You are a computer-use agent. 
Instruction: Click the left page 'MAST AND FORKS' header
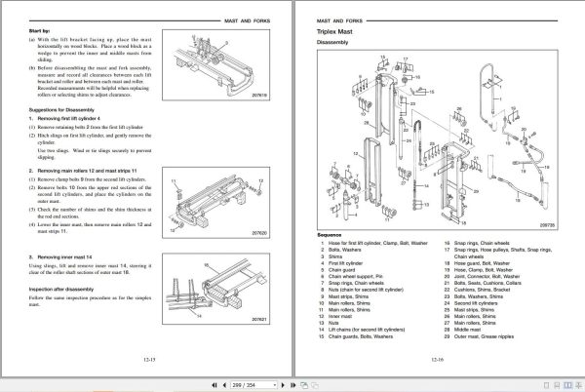pyautogui.click(x=247, y=21)
